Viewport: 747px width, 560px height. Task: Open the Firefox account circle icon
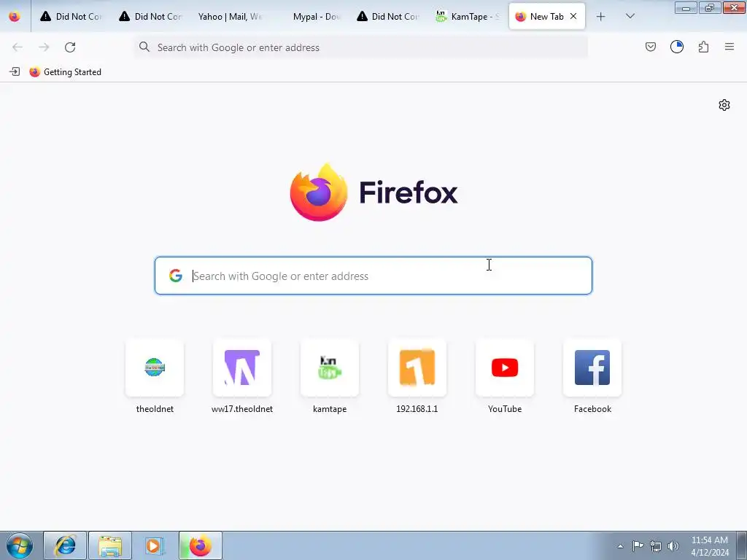(676, 47)
